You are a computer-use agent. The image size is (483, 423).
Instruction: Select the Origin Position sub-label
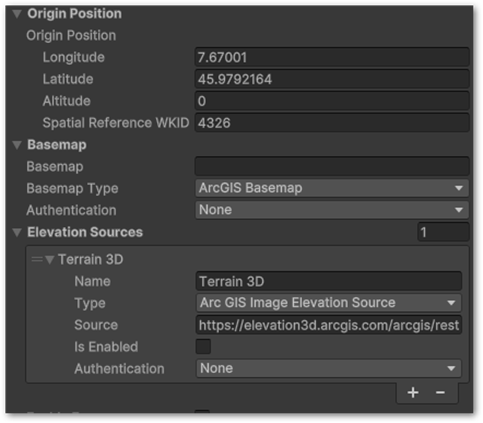pos(71,36)
